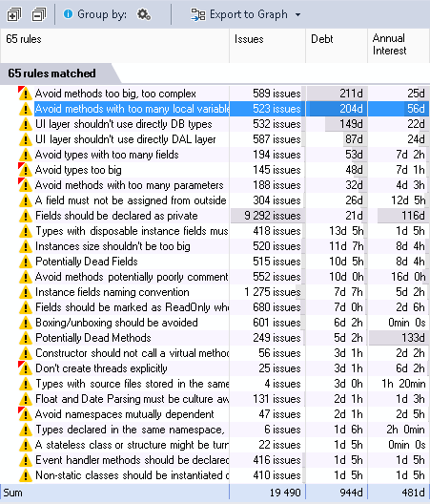Click critical warning icon of Don't create threads explicitly
The width and height of the screenshot is (430, 504).
25,368
